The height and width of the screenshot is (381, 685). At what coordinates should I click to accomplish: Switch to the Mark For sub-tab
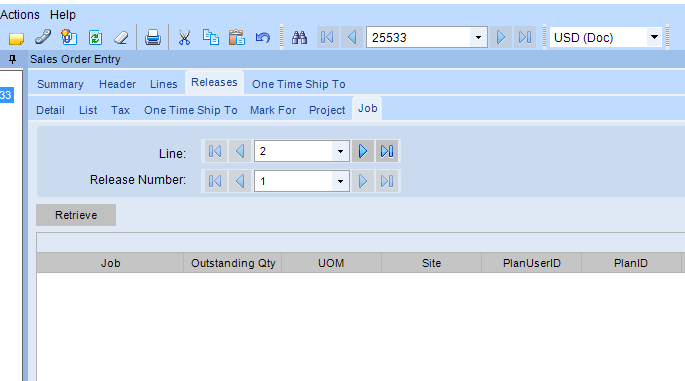tap(273, 110)
